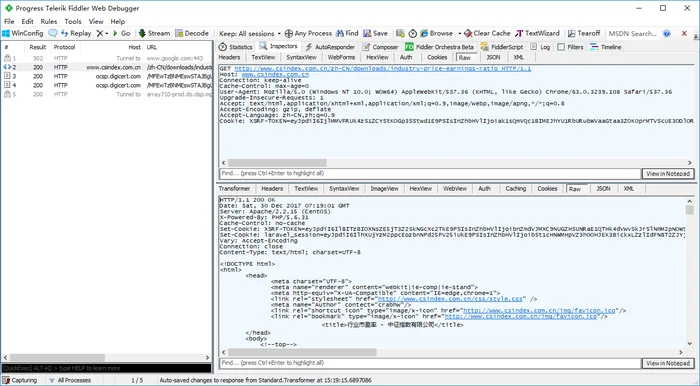This screenshot has width=700, height=386.
Task: Open the Log tab
Action: click(x=540, y=47)
